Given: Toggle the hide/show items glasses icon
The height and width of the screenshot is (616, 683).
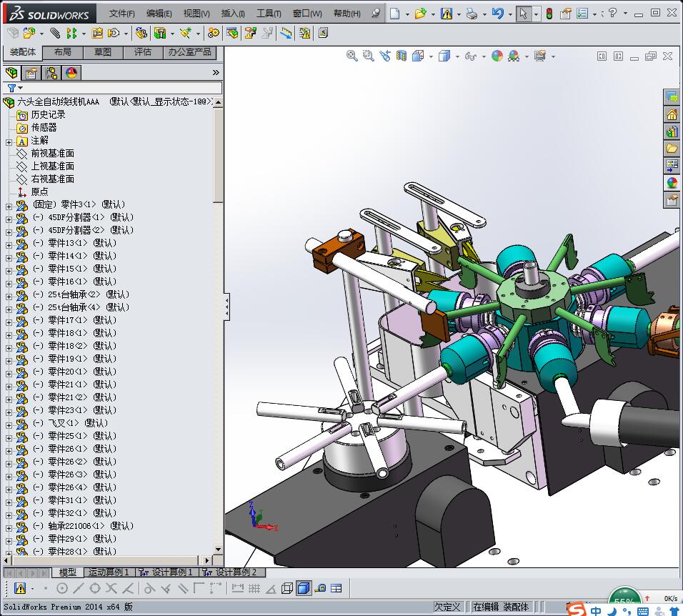Looking at the screenshot, I should point(471,56).
